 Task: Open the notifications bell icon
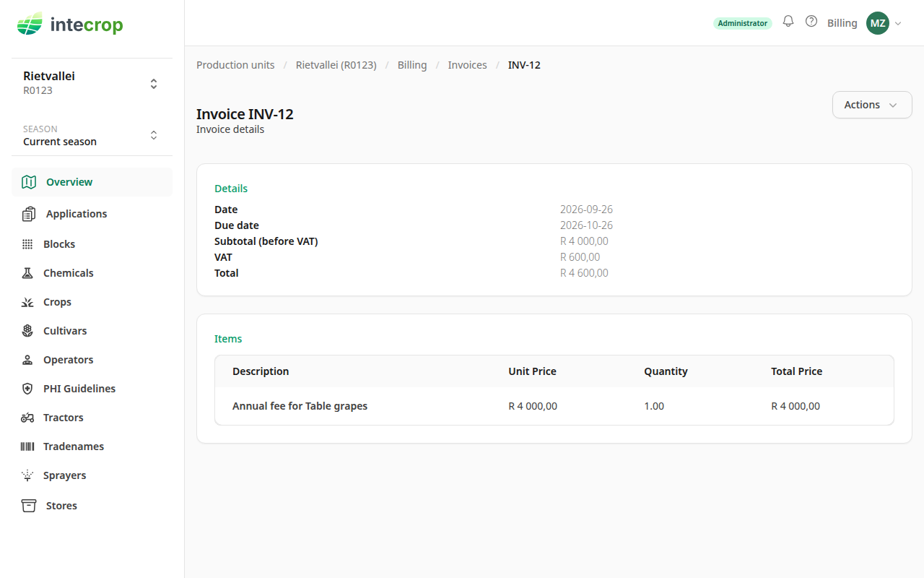pyautogui.click(x=788, y=22)
